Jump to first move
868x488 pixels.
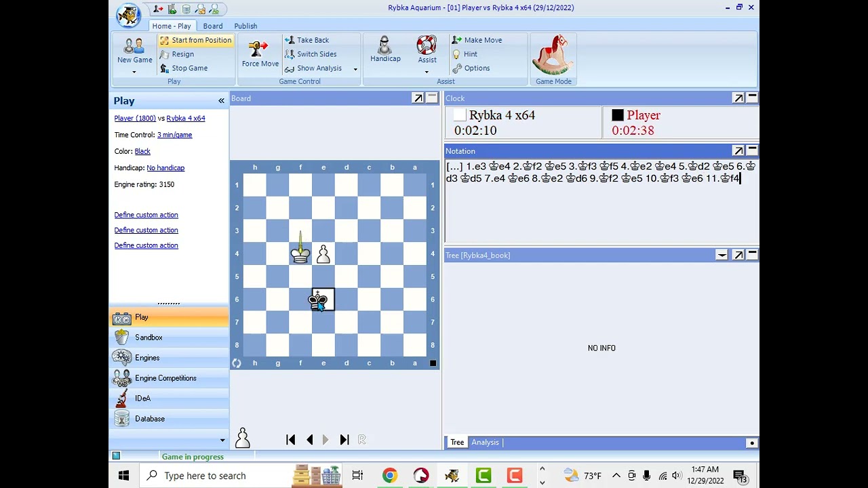(291, 440)
